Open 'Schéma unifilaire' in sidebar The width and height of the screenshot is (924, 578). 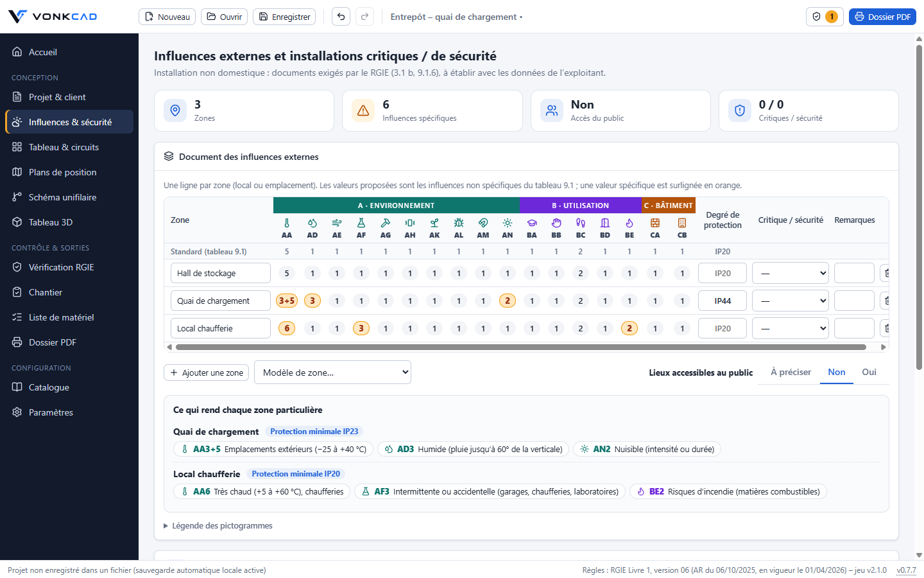point(69,197)
